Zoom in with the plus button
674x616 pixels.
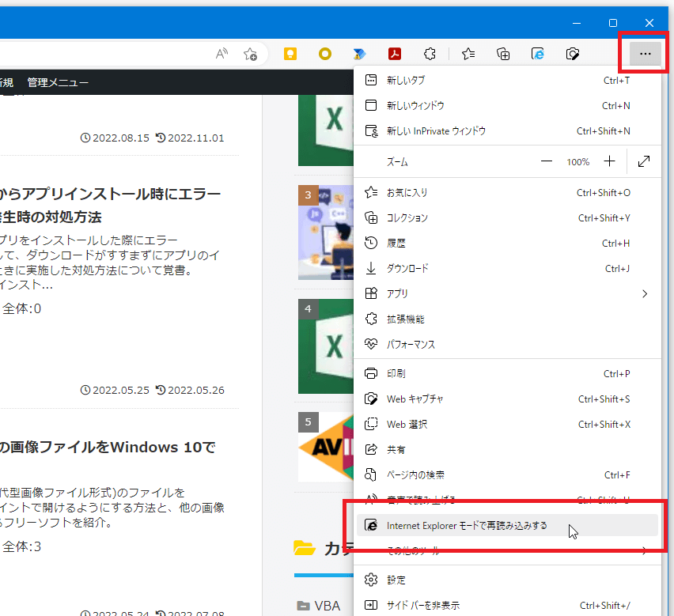(x=609, y=161)
